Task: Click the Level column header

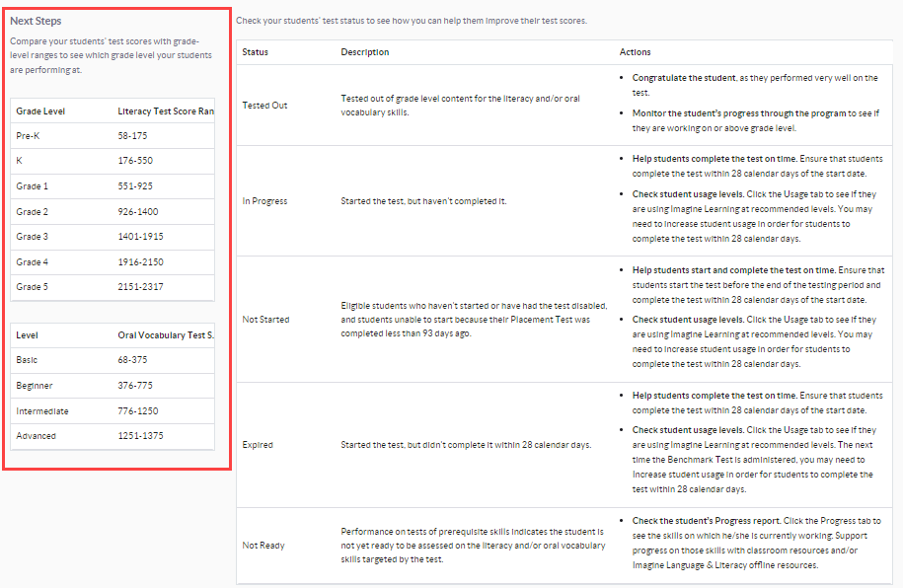Action: pyautogui.click(x=28, y=335)
